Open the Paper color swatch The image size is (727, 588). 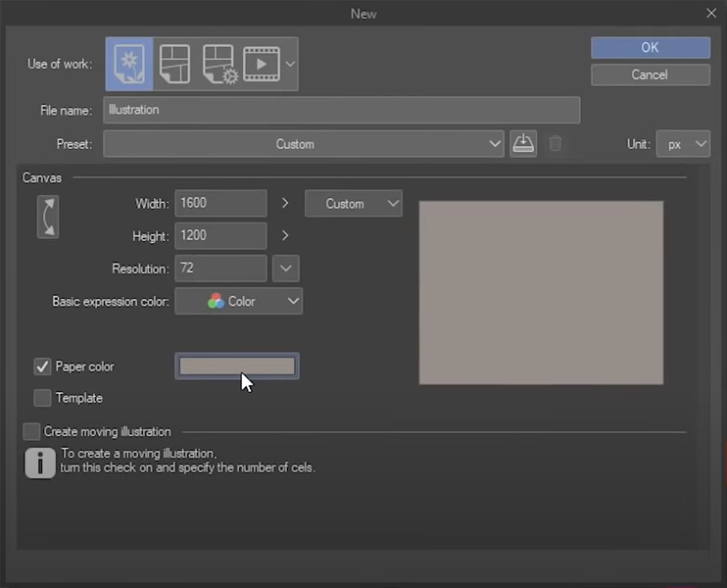(x=236, y=367)
